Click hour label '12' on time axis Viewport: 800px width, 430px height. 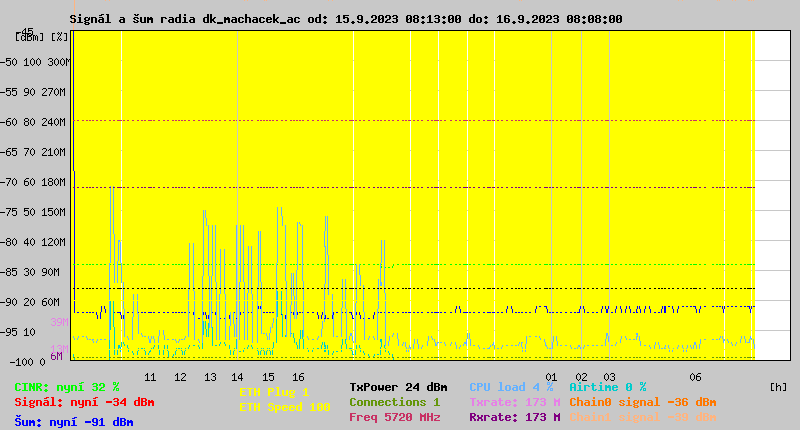(x=180, y=377)
